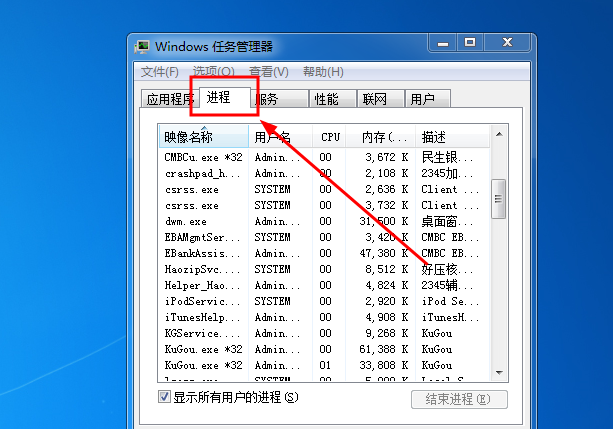This screenshot has height=429, width=613.
Task: Select the KGService... process
Action: coord(324,334)
